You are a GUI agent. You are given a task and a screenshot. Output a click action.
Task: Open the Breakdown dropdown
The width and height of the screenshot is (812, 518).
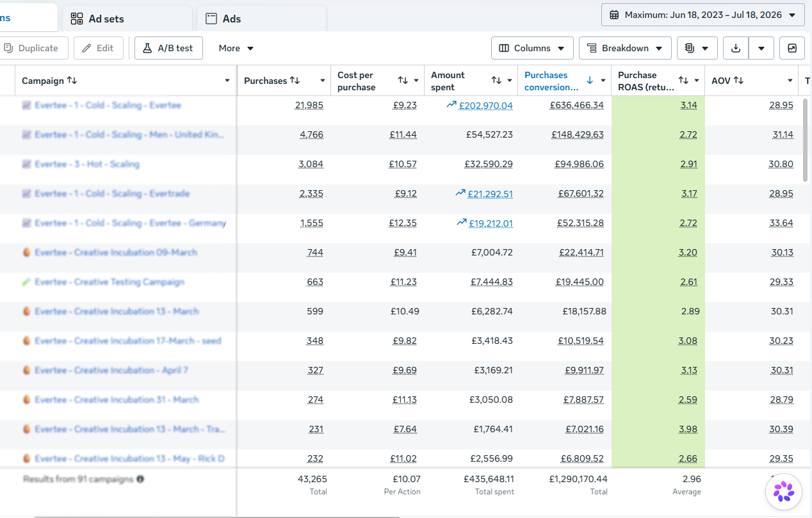tap(625, 48)
